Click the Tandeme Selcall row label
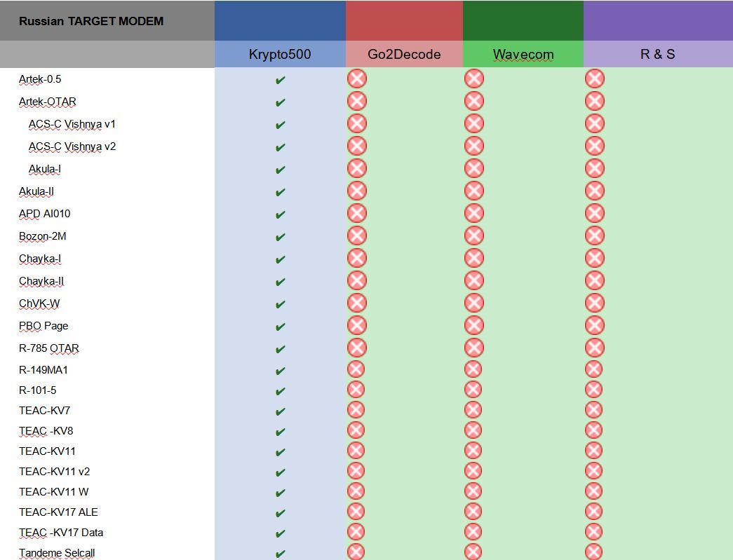The height and width of the screenshot is (560, 733). (57, 553)
